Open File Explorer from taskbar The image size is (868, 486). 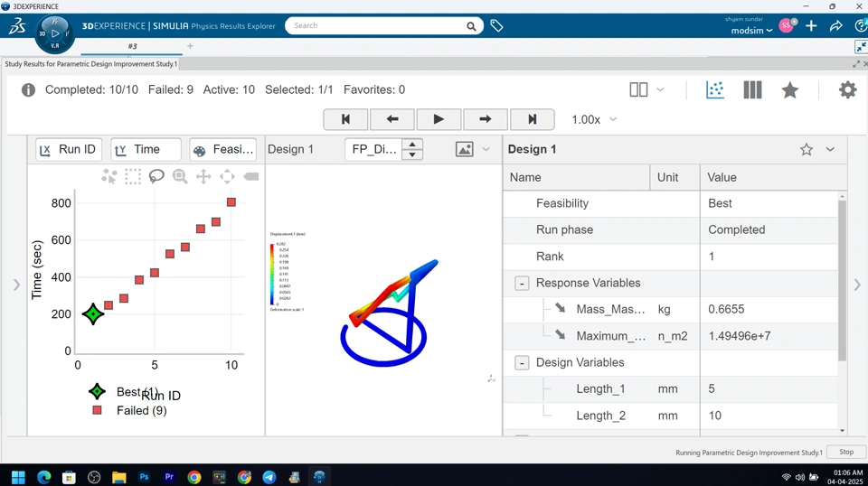point(119,477)
